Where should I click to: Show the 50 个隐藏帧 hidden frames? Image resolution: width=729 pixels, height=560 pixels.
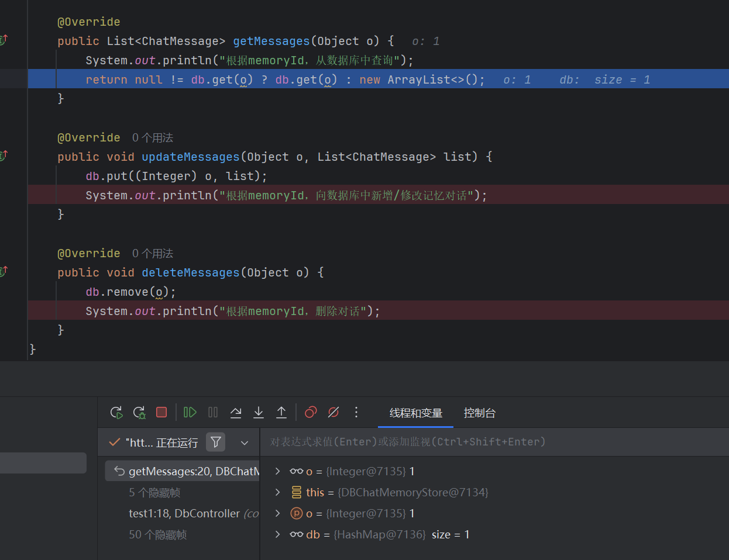pyautogui.click(x=158, y=535)
